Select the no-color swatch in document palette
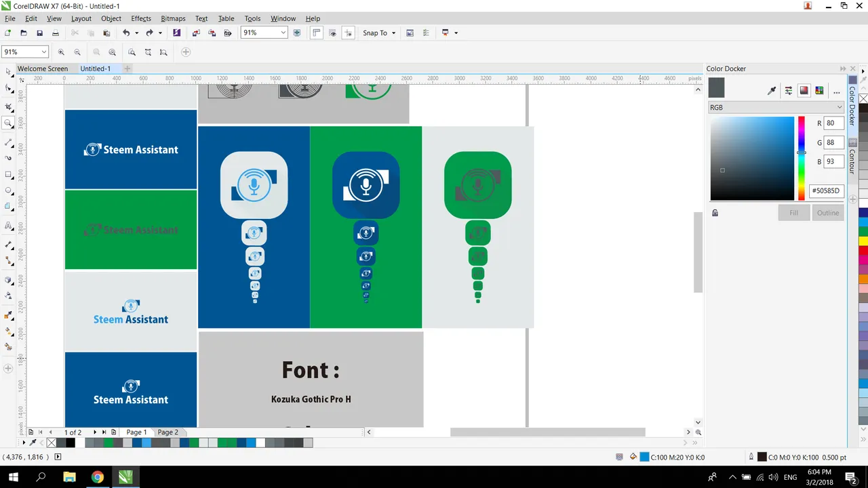The image size is (868, 488). click(52, 443)
